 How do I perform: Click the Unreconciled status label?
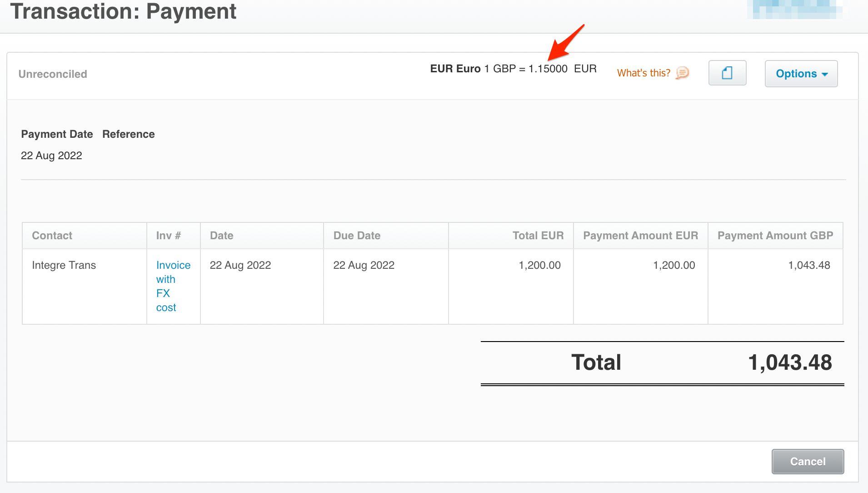click(52, 74)
